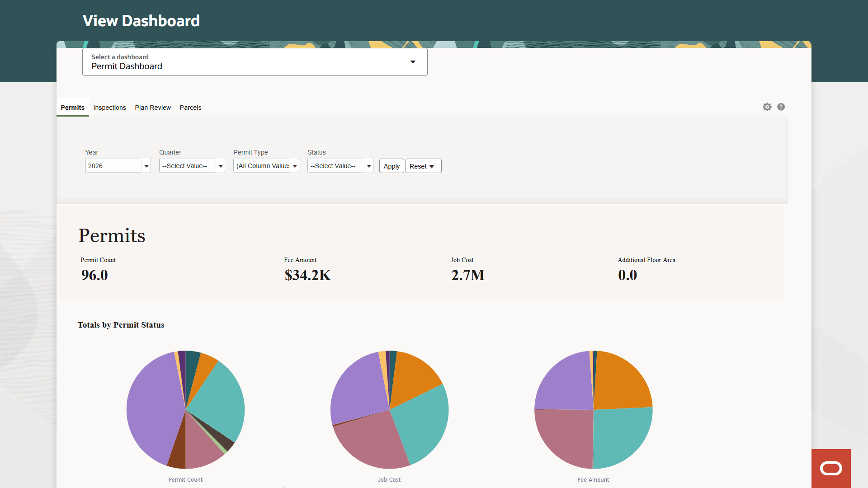
Task: Switch to the Inspections tab
Action: pyautogui.click(x=109, y=108)
